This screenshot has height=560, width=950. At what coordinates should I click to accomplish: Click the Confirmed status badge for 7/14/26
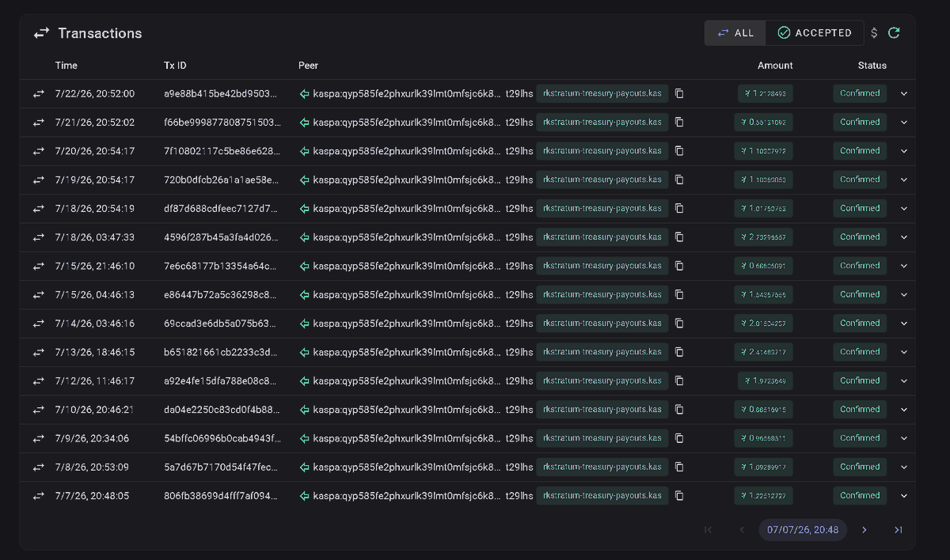(x=860, y=324)
